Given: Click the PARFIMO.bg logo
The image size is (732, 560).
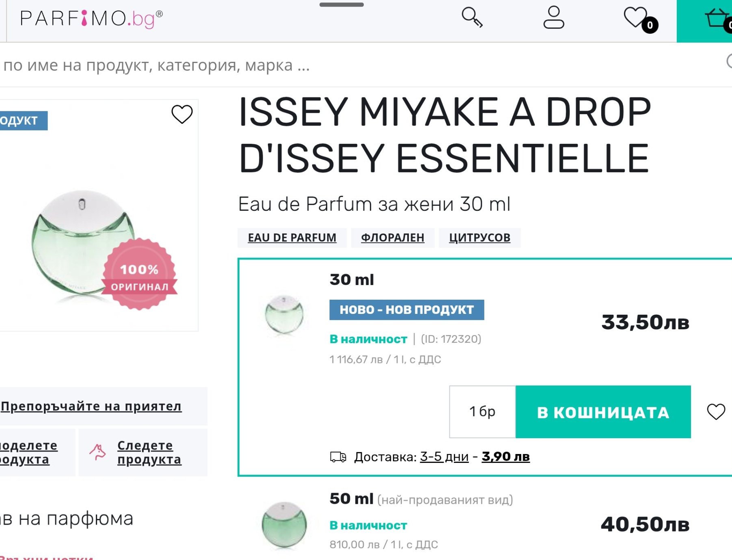Looking at the screenshot, I should 91,19.
